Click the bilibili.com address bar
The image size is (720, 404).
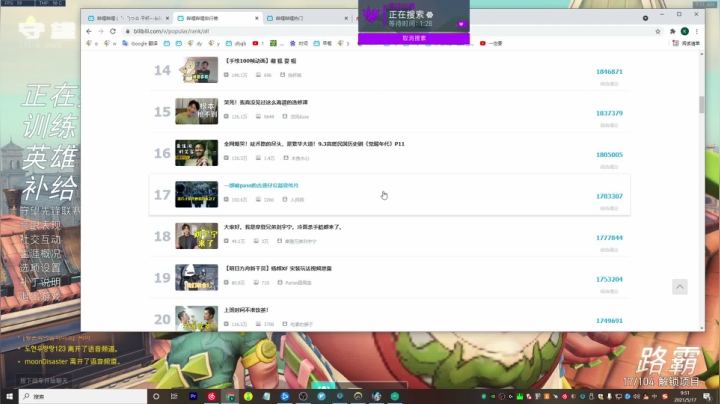(386, 31)
